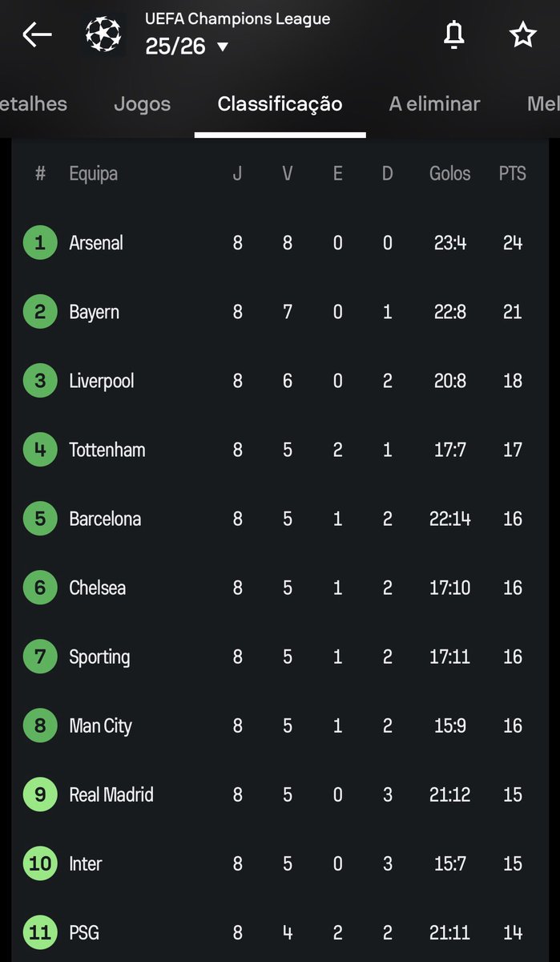The image size is (560, 962).
Task: Click rank 2 badge for Bayern
Action: tap(40, 312)
